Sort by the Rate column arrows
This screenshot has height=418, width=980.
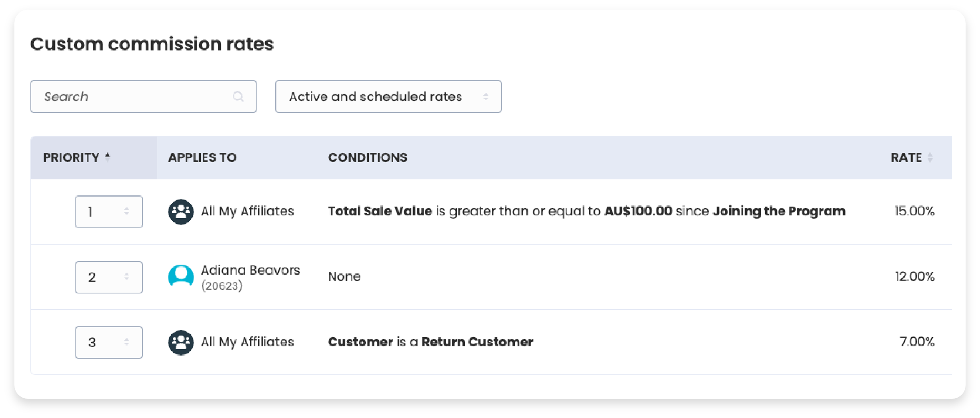pos(930,158)
